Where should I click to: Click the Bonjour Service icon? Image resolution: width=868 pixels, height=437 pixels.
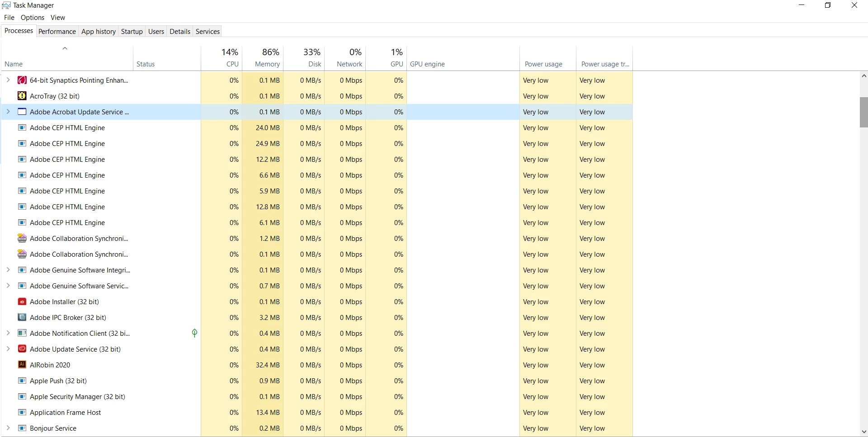click(22, 428)
